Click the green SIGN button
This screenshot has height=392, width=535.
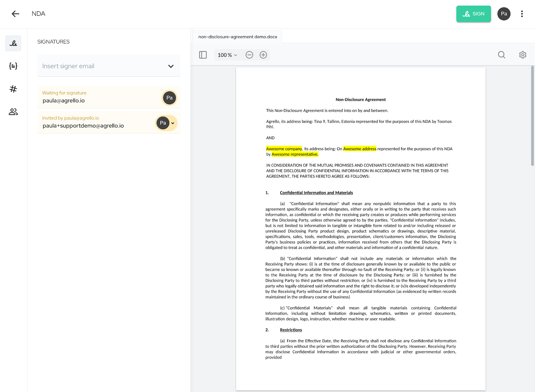(x=473, y=14)
